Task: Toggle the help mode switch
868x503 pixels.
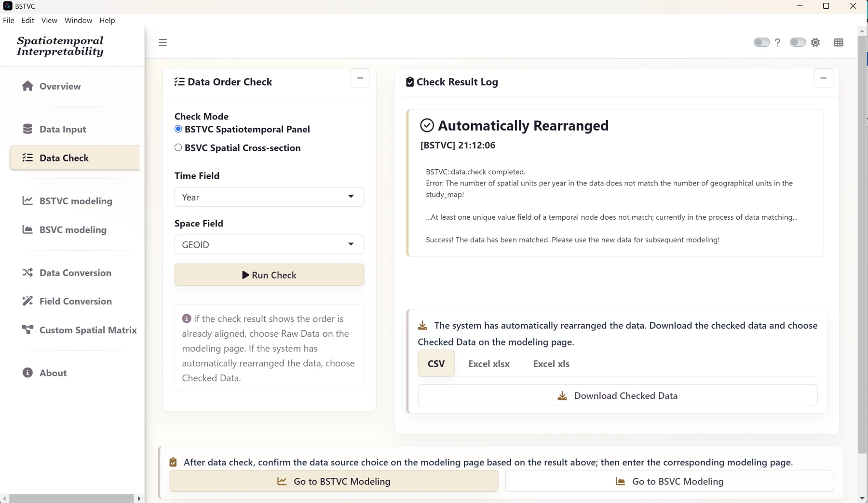Action: point(761,42)
